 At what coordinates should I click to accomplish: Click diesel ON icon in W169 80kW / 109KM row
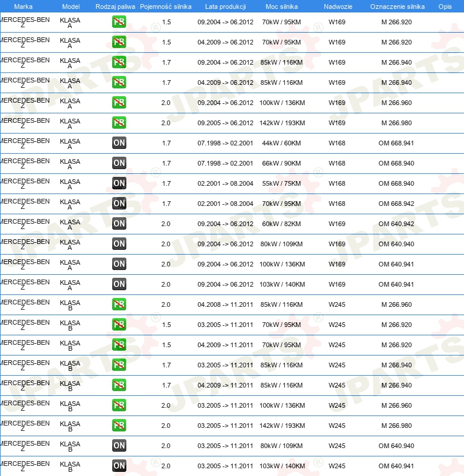[119, 244]
